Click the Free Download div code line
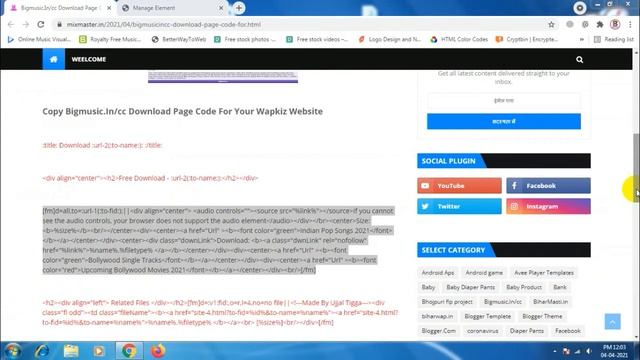The image size is (640, 360). pyautogui.click(x=150, y=178)
